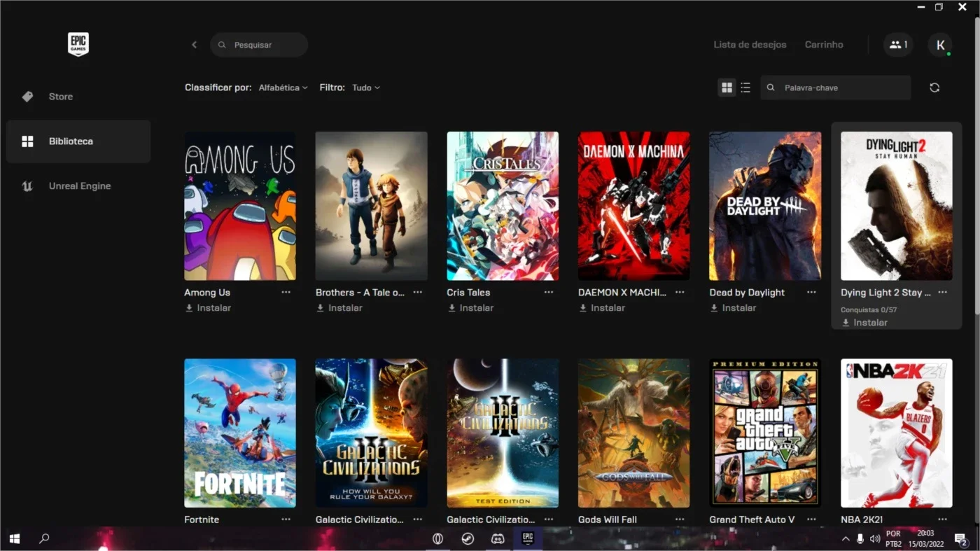Viewport: 980px width, 551px height.
Task: Refresh the library with the reload icon
Action: [934, 88]
